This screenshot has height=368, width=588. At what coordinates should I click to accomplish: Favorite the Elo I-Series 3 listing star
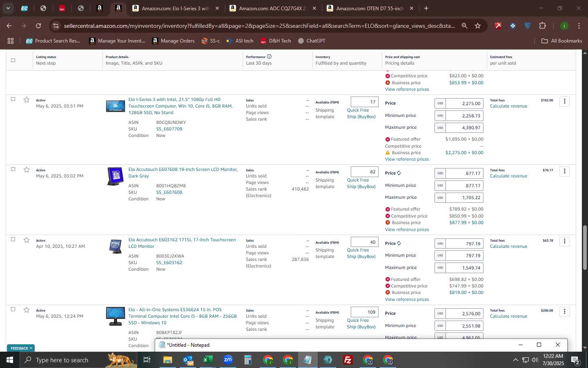[27, 100]
